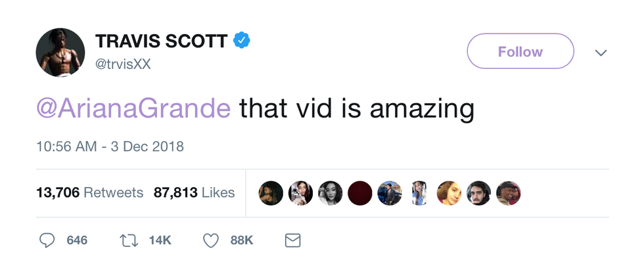View the 13,706 Retweets list
Viewport: 644px width, 279px height.
coord(89,192)
